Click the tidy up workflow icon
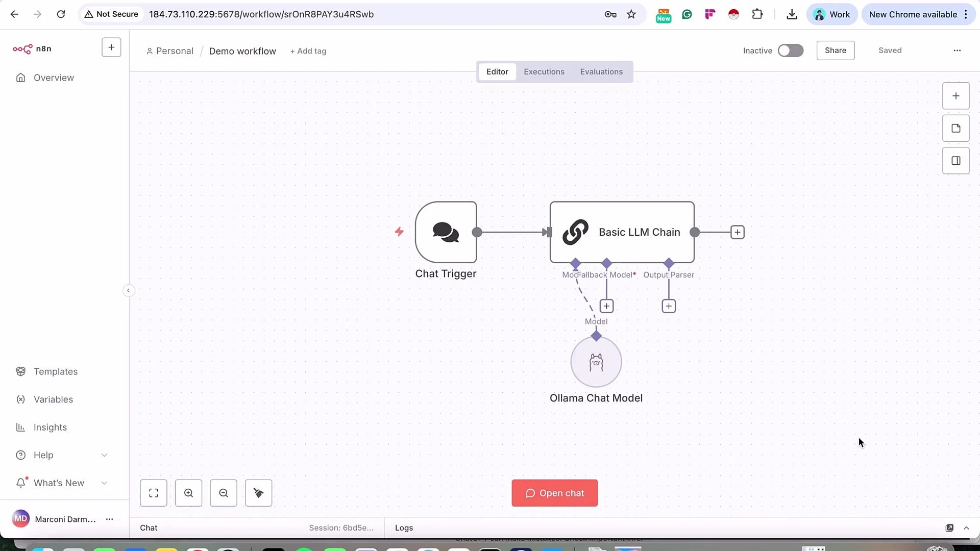 259,493
